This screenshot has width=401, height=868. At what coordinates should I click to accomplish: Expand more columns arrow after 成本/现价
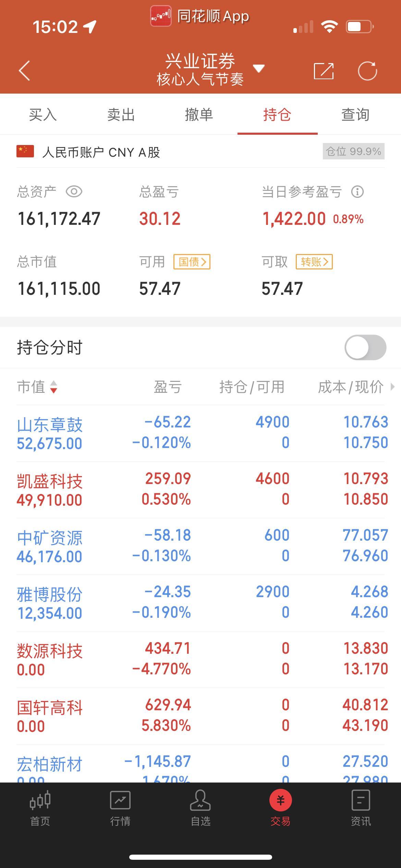tap(393, 387)
